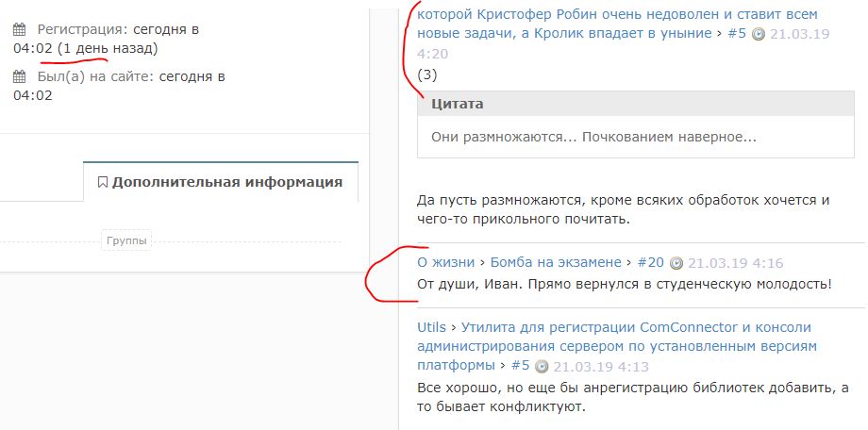
Task: Open the Дополнительная информация tab
Action: point(221,182)
